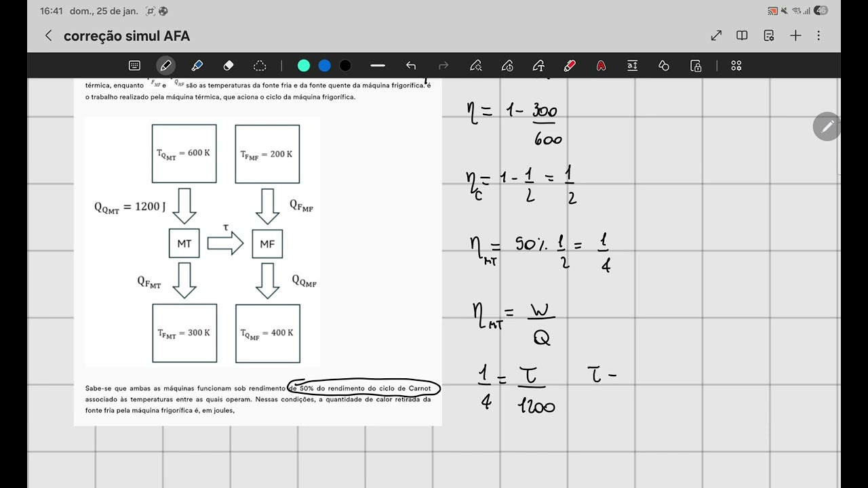Tap the date 'dom., 25 de jan.'
This screenshot has width=868, height=488.
(104, 11)
